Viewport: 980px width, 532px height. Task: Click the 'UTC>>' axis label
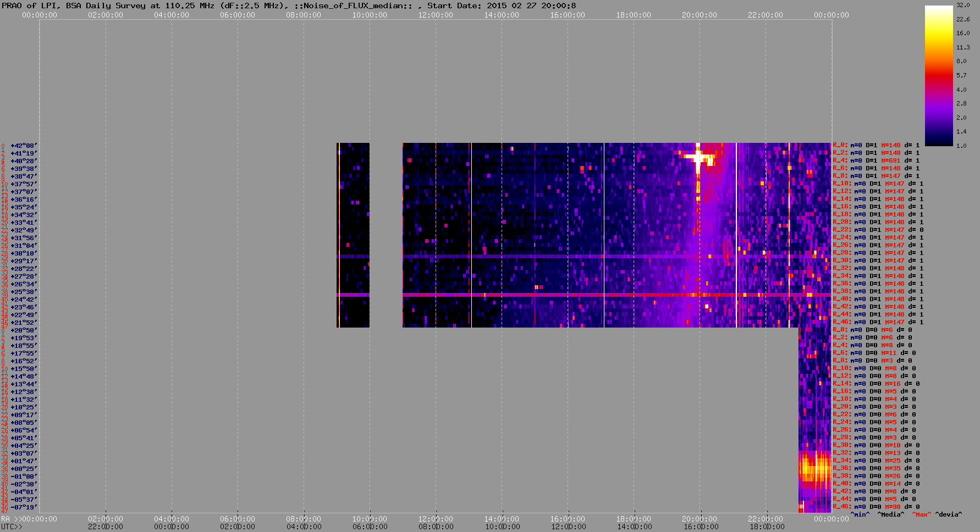(12, 527)
